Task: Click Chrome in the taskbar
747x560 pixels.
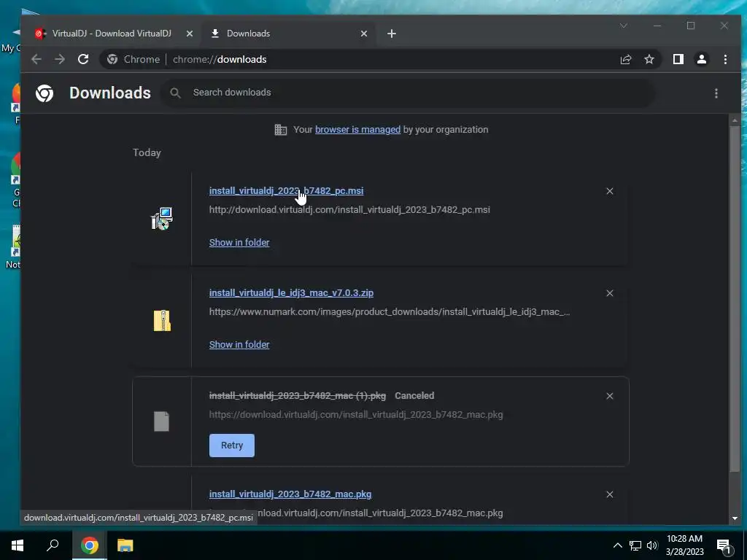Action: pos(89,545)
